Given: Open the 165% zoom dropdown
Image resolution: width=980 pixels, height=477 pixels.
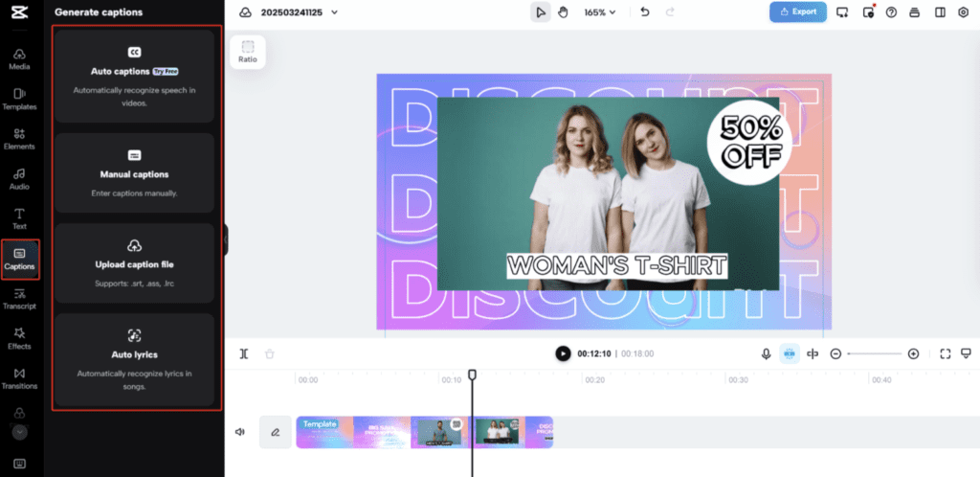Looking at the screenshot, I should [600, 12].
